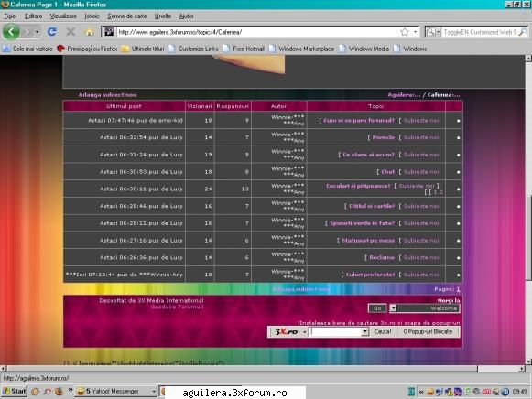The height and width of the screenshot is (399, 532).
Task: Open the Culori preferate topic
Action: (370, 275)
